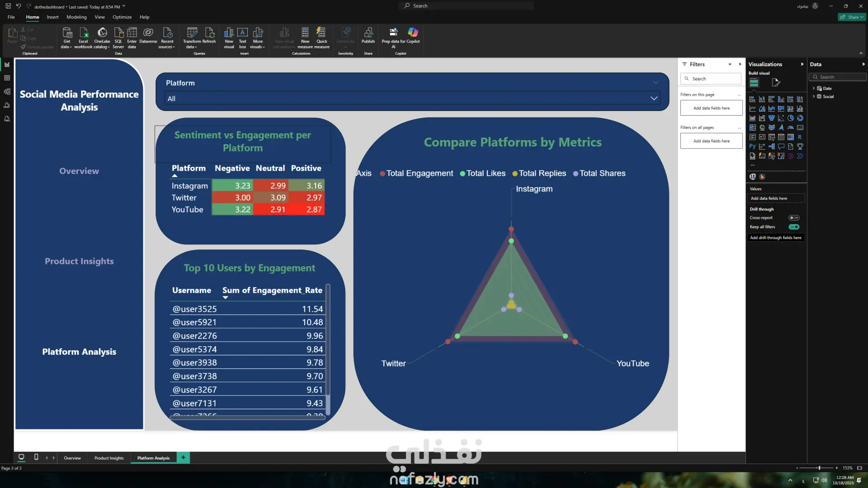This screenshot has height=488, width=868.
Task: Click Overview navigation button on report
Action: tap(79, 171)
